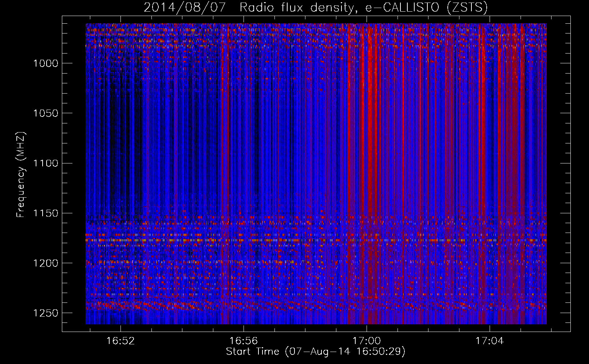Viewport: 589px width, 364px height.
Task: Click the 16:56 time axis label
Action: 244,341
